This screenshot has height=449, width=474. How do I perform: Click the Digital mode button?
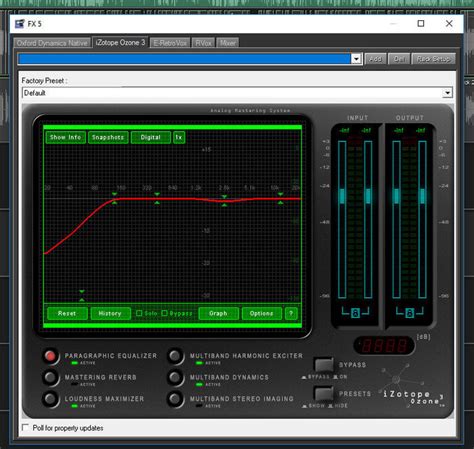click(x=151, y=137)
